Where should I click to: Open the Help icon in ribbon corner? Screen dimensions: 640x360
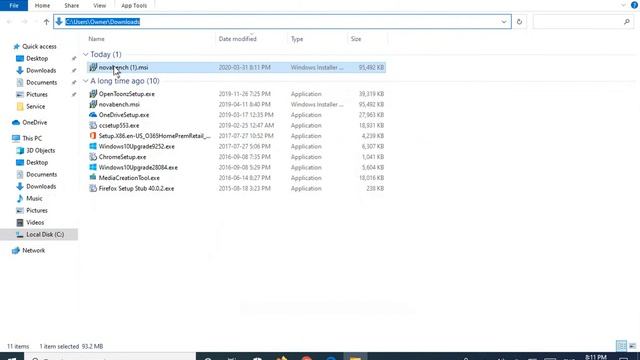[634, 5]
